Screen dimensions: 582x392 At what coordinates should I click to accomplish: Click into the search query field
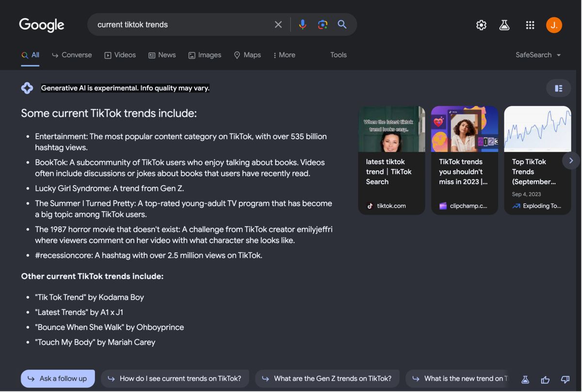click(182, 25)
